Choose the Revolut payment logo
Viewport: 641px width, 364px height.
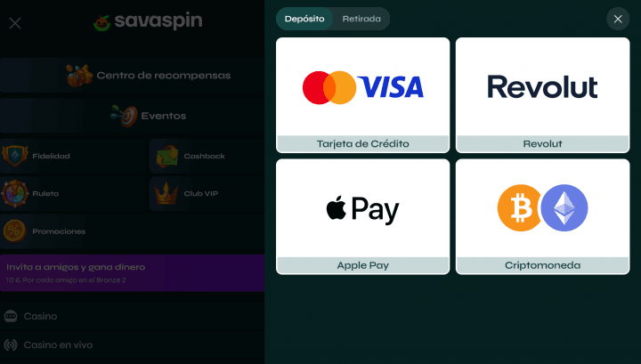542,86
